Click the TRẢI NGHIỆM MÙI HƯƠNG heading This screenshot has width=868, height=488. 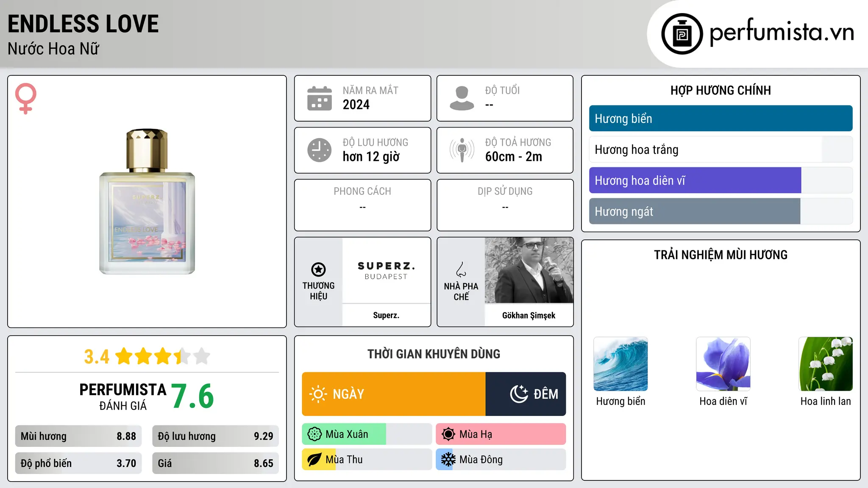point(721,255)
